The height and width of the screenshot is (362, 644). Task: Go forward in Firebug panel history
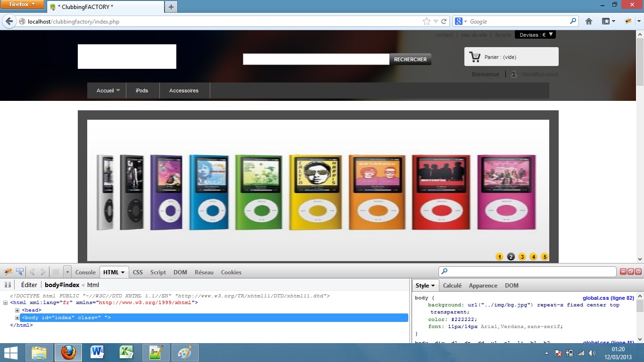(x=43, y=272)
